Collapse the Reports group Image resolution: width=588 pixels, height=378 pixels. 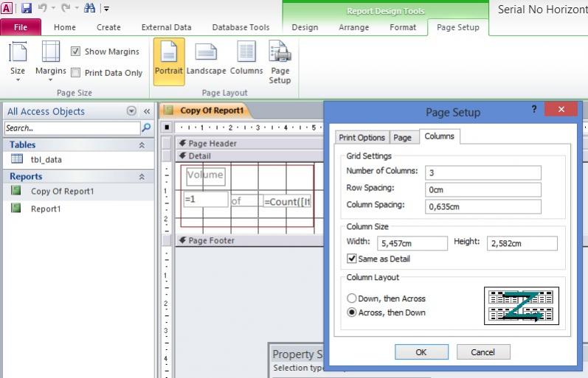[142, 177]
